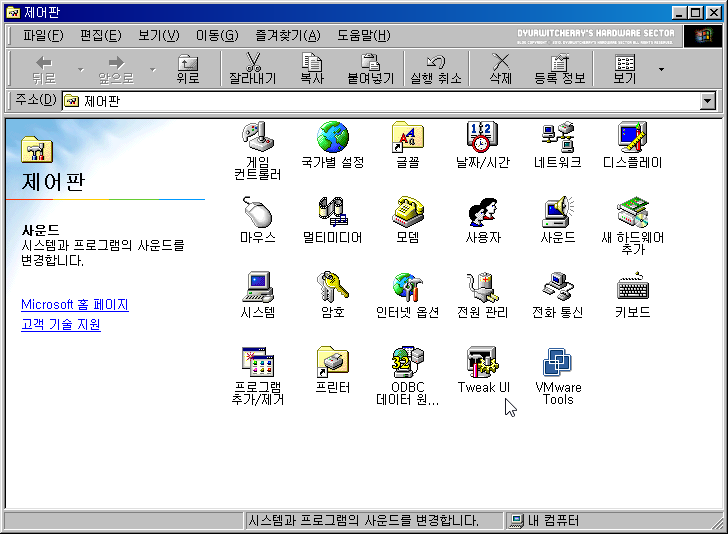728x534 pixels.
Task: Click the 제어판 address field
Action: click(381, 101)
